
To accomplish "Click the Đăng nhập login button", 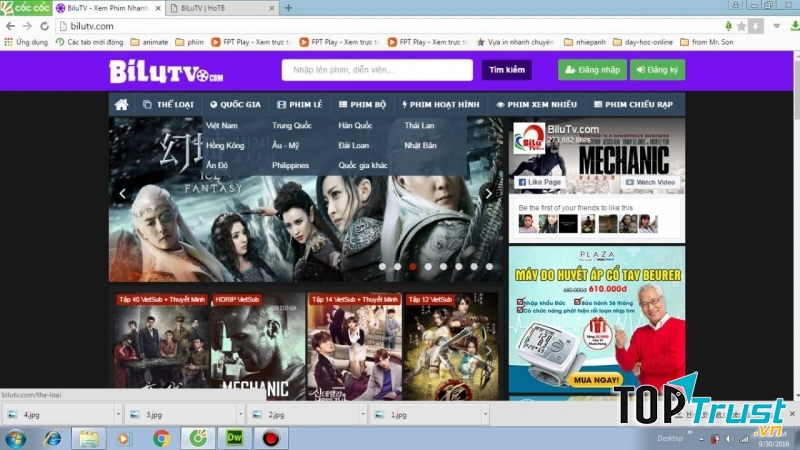I will click(x=592, y=70).
